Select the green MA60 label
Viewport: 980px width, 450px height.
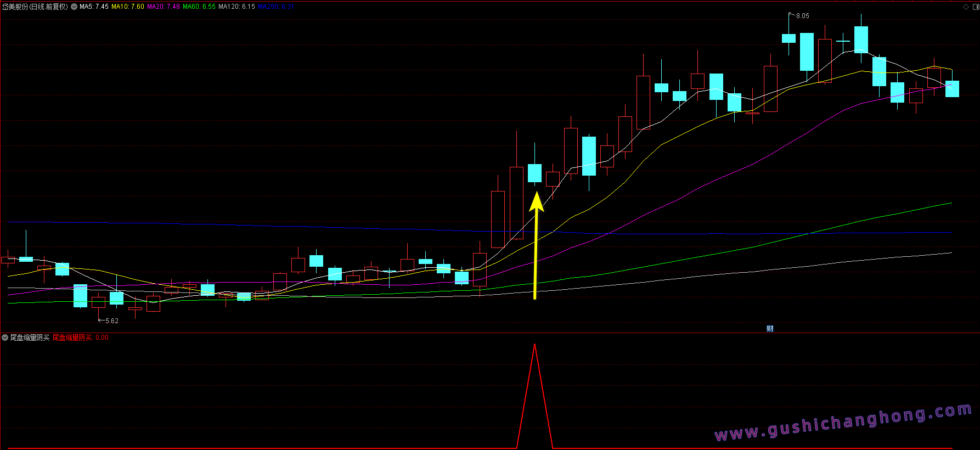click(199, 7)
